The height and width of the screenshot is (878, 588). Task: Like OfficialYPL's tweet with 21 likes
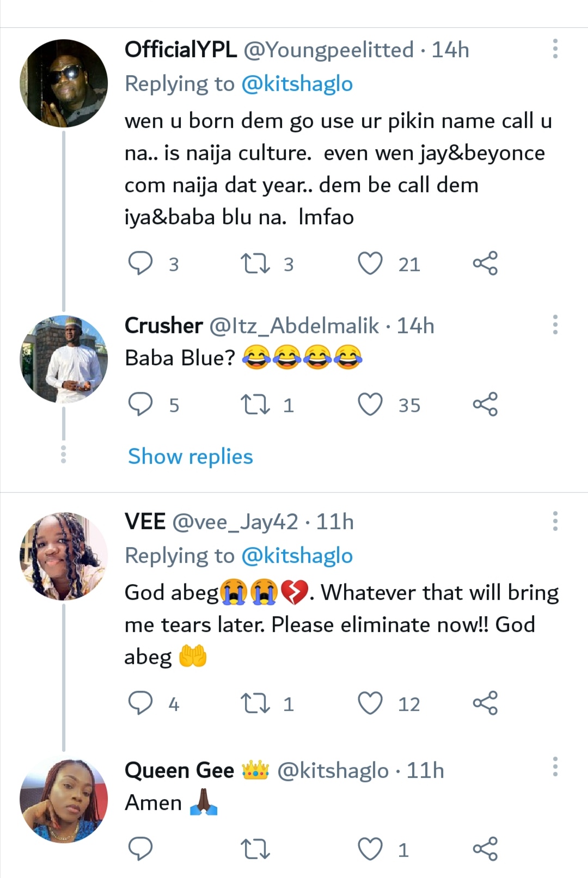370,264
